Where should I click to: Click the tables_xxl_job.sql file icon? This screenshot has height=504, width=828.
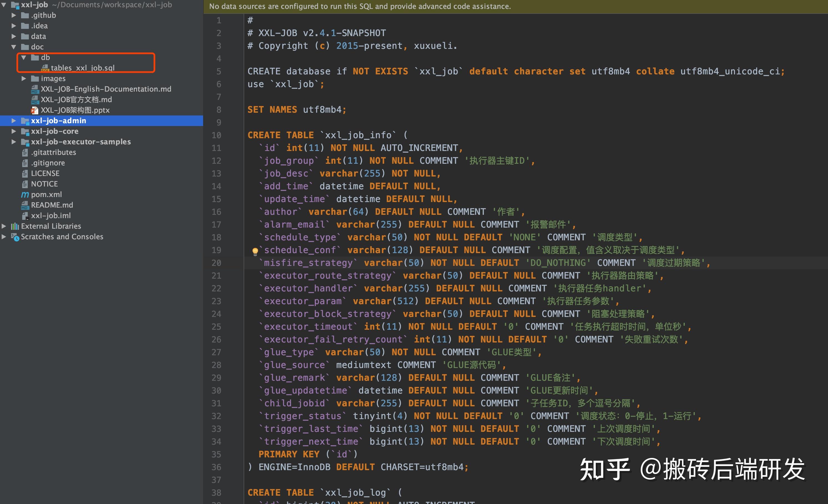(x=45, y=68)
